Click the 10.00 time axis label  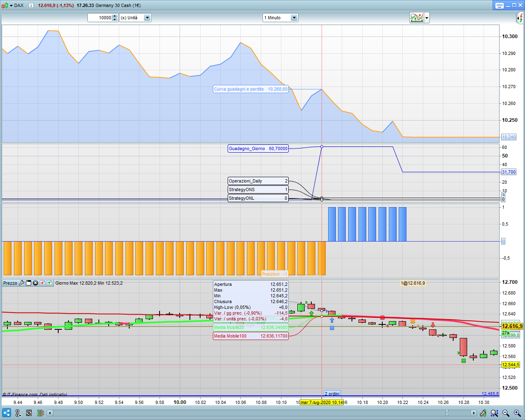point(180,402)
